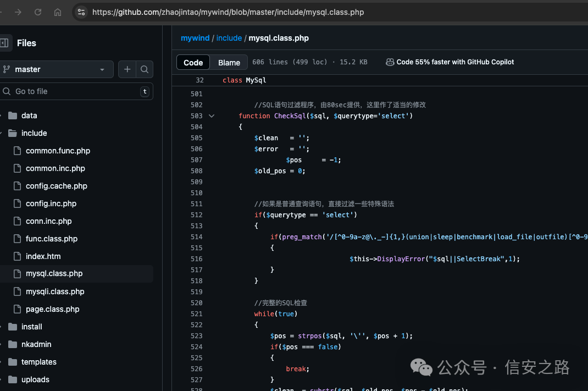Screen dimensions: 588x391
Task: Open common.func.php in the file tree
Action: [x=58, y=151]
